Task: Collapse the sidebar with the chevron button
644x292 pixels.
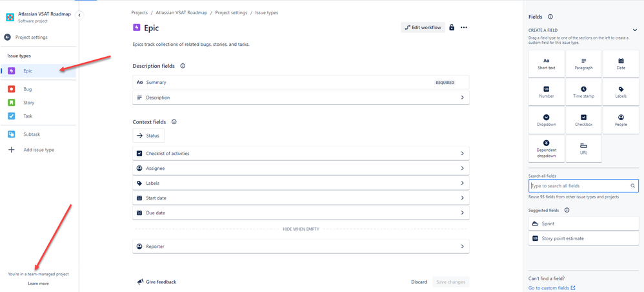Action: click(x=79, y=16)
